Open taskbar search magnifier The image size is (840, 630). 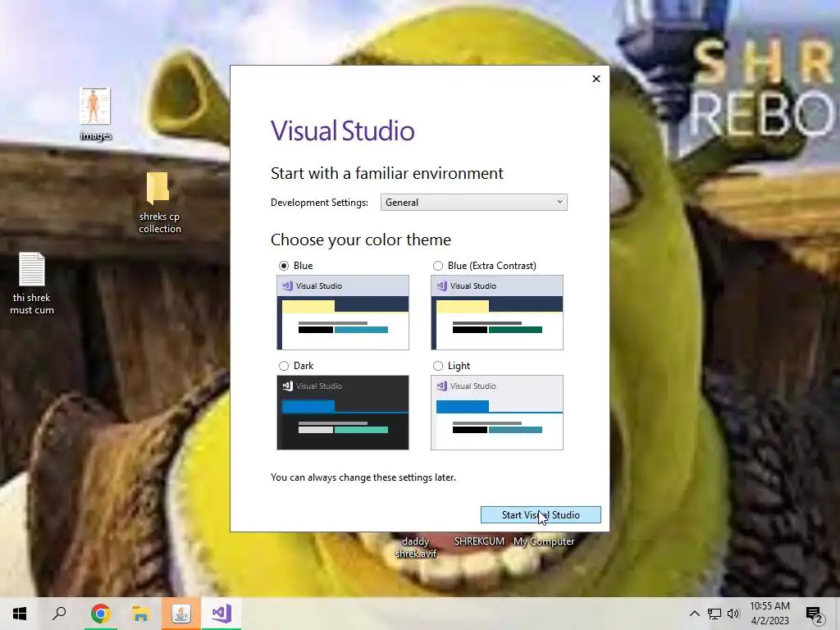tap(59, 614)
